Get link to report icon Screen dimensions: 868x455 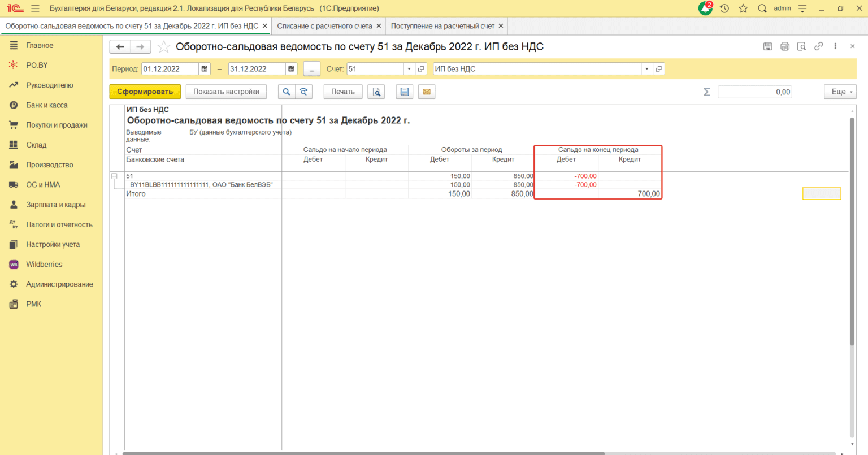point(818,46)
